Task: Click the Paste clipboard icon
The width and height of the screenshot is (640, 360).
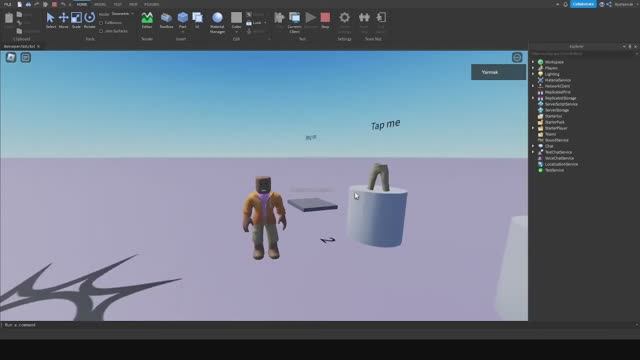Action: tap(9, 18)
